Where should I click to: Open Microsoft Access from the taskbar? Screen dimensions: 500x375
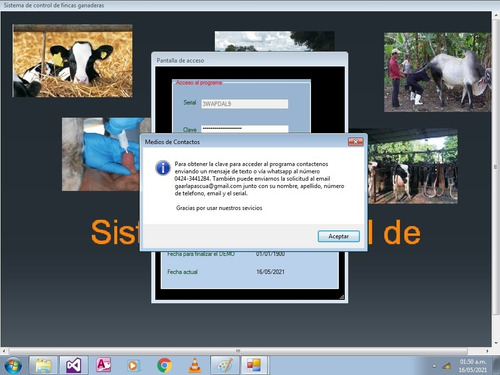[x=104, y=365]
